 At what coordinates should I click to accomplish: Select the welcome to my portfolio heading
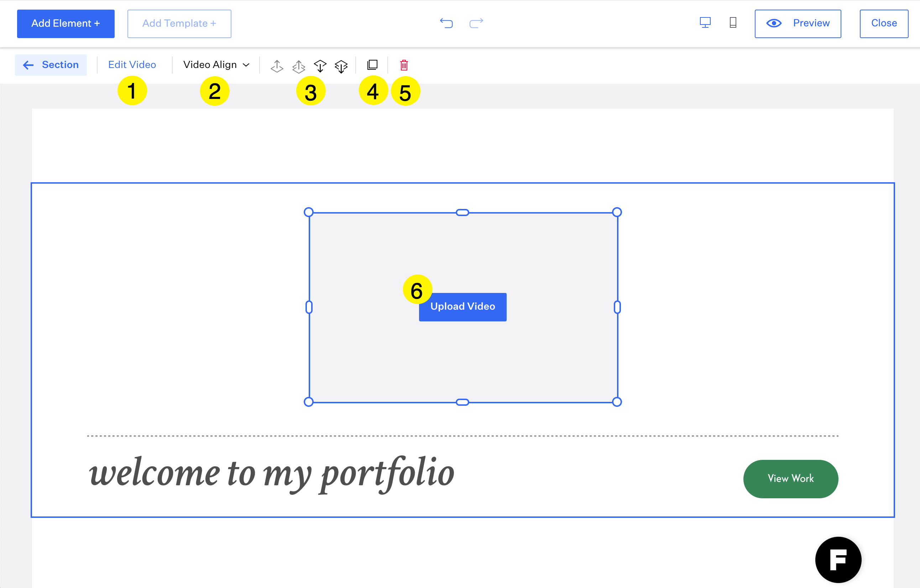tap(271, 473)
